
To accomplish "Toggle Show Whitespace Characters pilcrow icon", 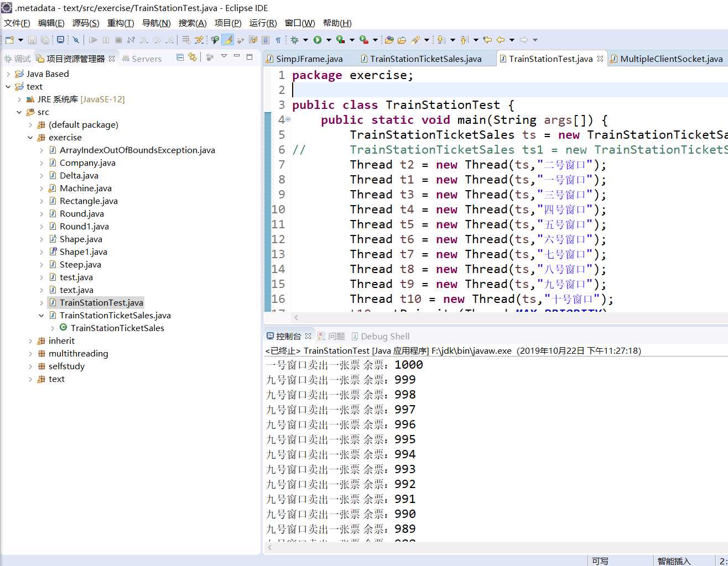I will (278, 40).
